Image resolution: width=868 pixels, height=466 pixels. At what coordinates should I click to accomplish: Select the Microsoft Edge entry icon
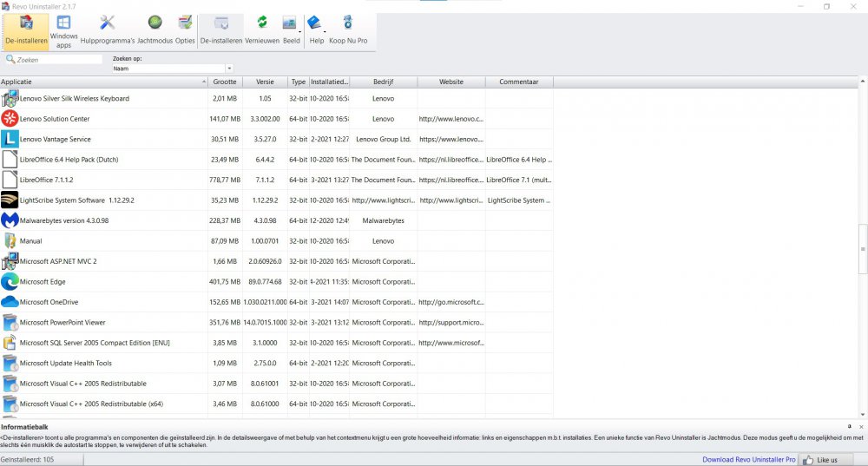[x=10, y=281]
